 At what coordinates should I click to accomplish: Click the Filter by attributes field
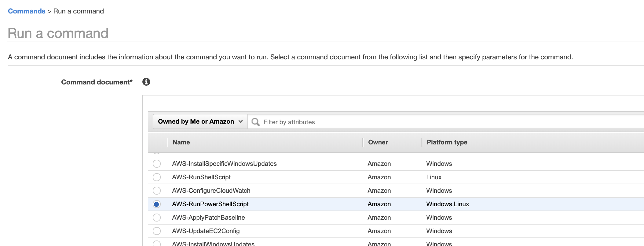[x=428, y=122]
